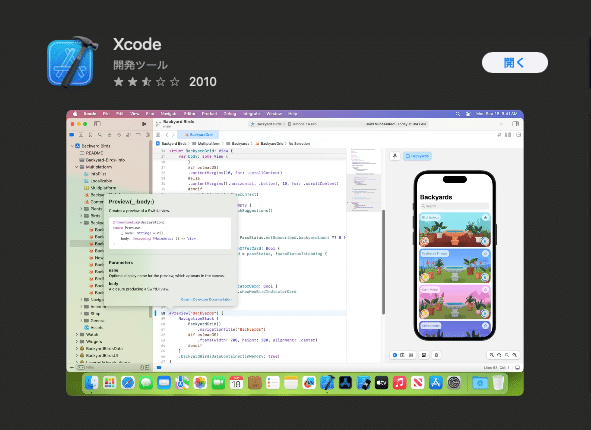The width and height of the screenshot is (591, 430).
Task: Click the pin preview icon in canvas
Action: pyautogui.click(x=395, y=156)
